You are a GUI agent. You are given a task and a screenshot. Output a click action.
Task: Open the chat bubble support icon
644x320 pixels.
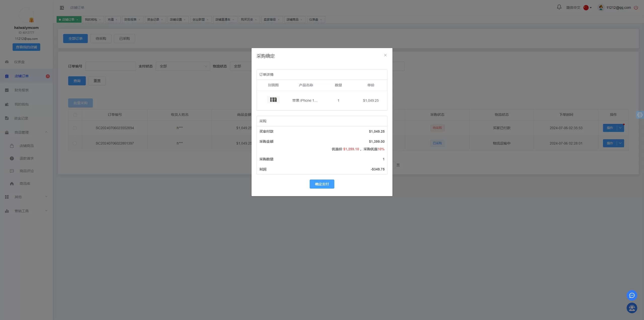tap(632, 295)
